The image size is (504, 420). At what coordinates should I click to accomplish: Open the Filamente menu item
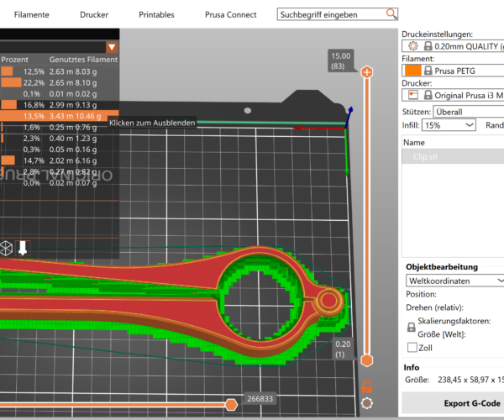(32, 15)
